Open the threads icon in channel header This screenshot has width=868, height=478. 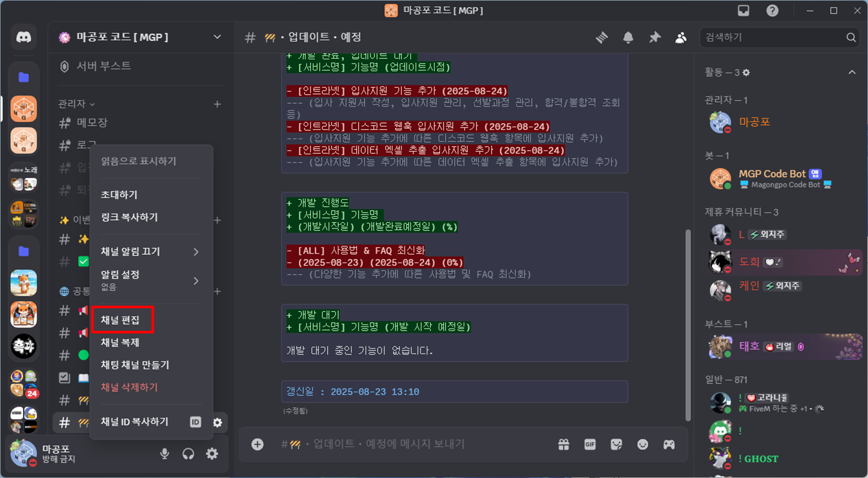602,38
